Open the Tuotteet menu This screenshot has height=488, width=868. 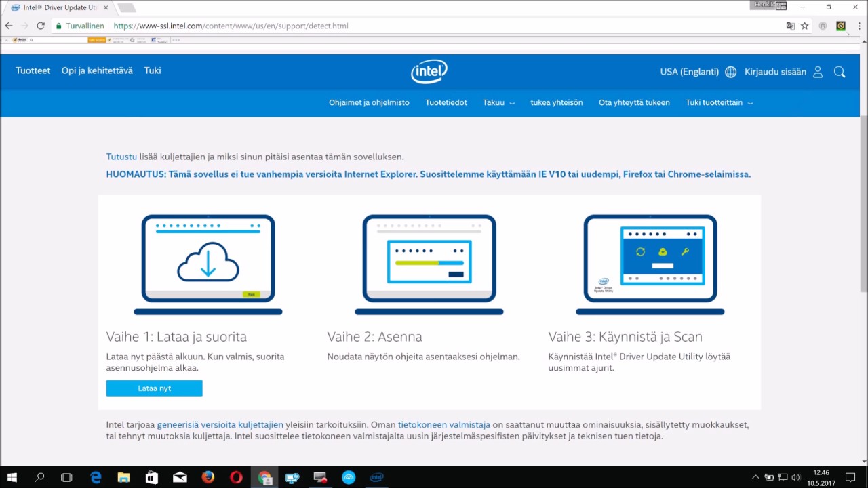pos(33,70)
